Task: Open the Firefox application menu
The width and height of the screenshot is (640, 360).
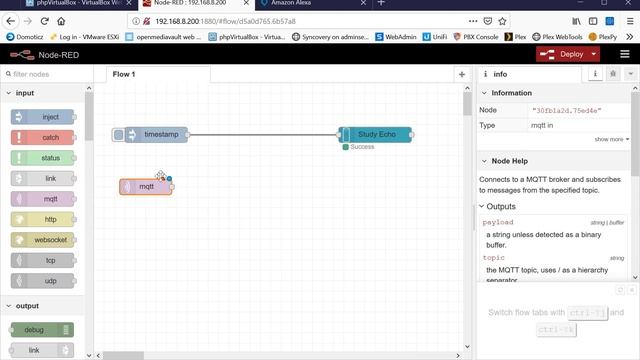Action: click(x=630, y=21)
